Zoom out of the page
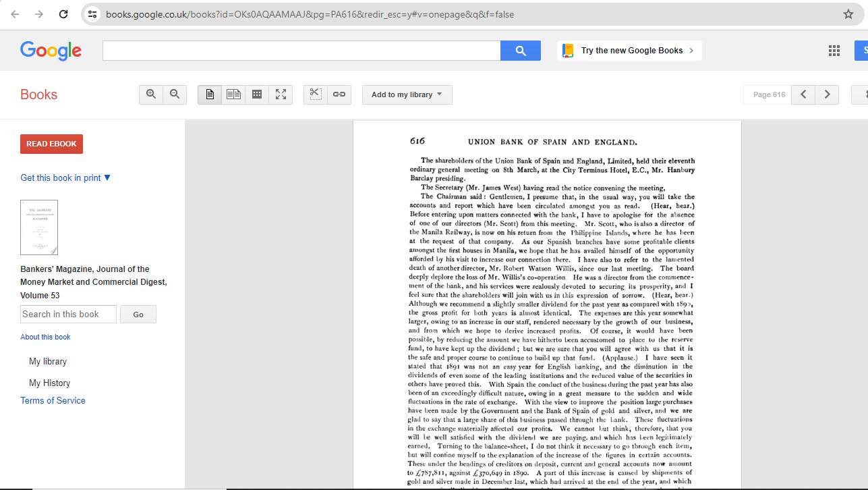Viewport: 868px width, 490px height. [x=175, y=94]
